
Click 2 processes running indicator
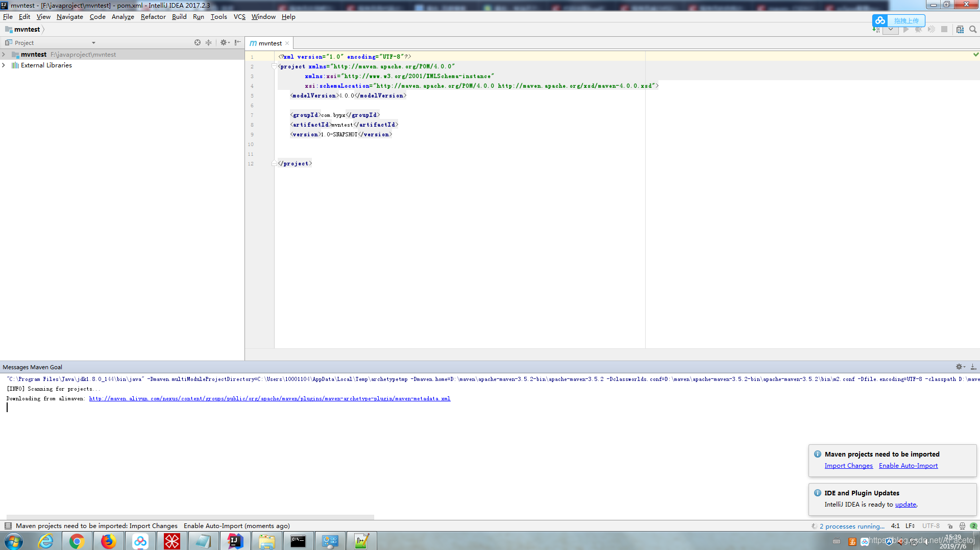click(851, 526)
